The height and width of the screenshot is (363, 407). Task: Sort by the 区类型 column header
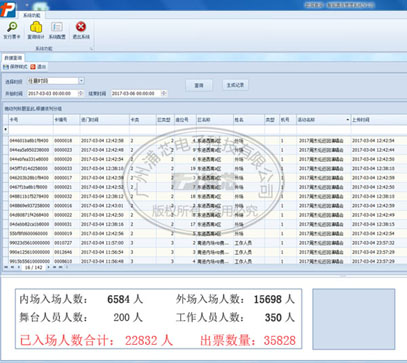(x=165, y=120)
